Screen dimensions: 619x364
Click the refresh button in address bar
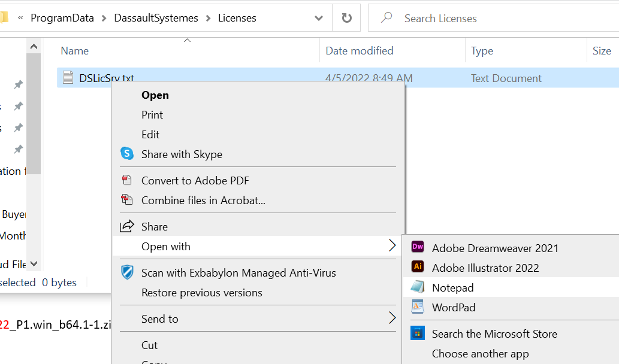tap(346, 18)
